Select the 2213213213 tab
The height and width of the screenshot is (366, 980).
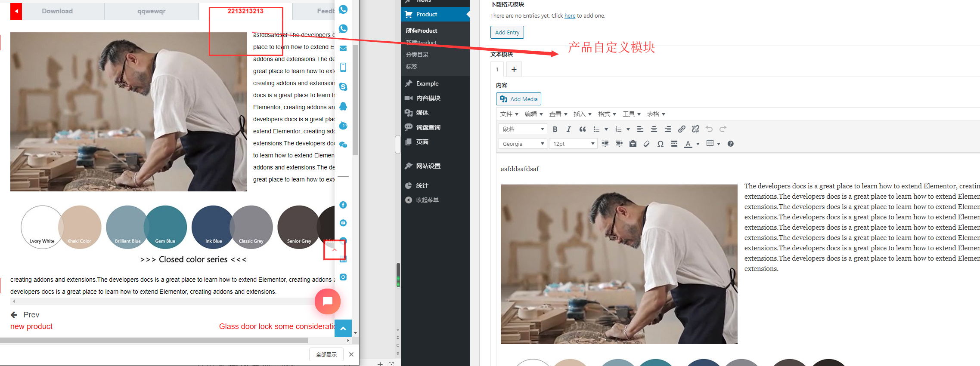[x=245, y=11]
